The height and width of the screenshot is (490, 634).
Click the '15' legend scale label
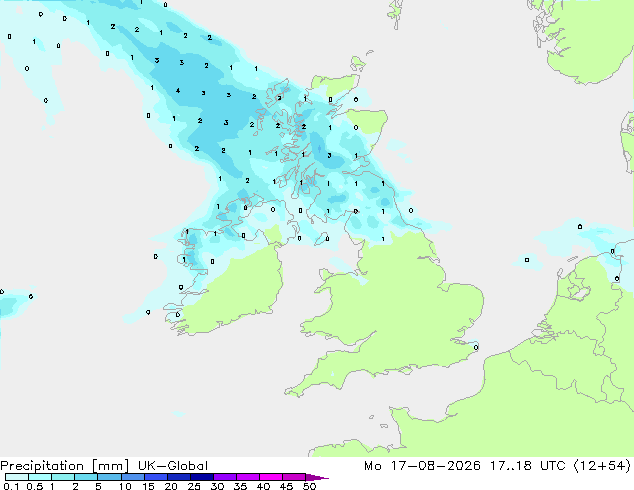(x=148, y=486)
